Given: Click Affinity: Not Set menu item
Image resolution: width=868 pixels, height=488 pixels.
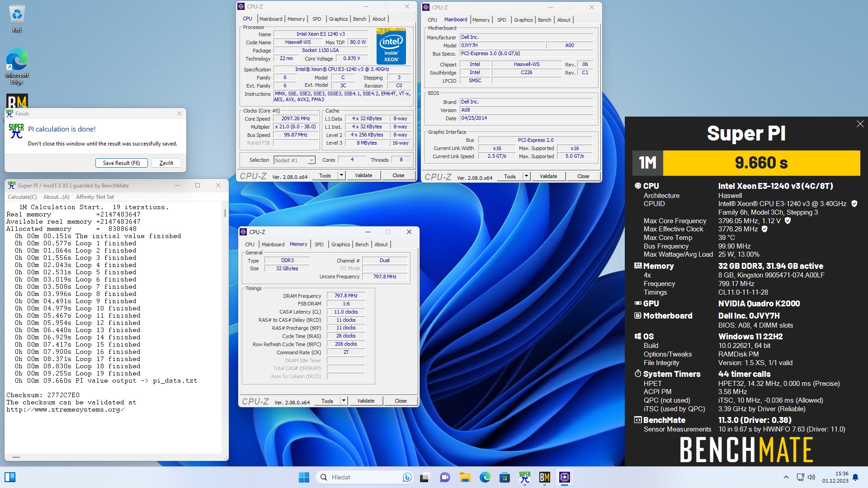Looking at the screenshot, I should click(x=95, y=197).
